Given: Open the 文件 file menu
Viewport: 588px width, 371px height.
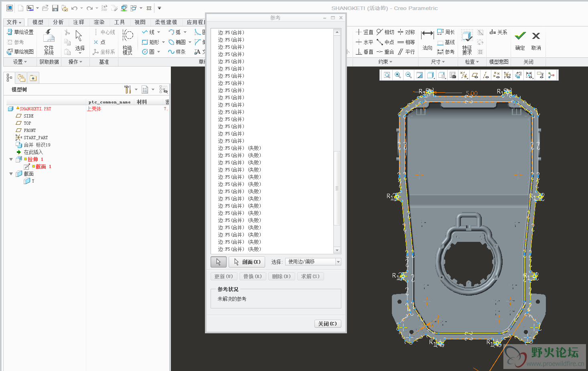Looking at the screenshot, I should [x=14, y=22].
